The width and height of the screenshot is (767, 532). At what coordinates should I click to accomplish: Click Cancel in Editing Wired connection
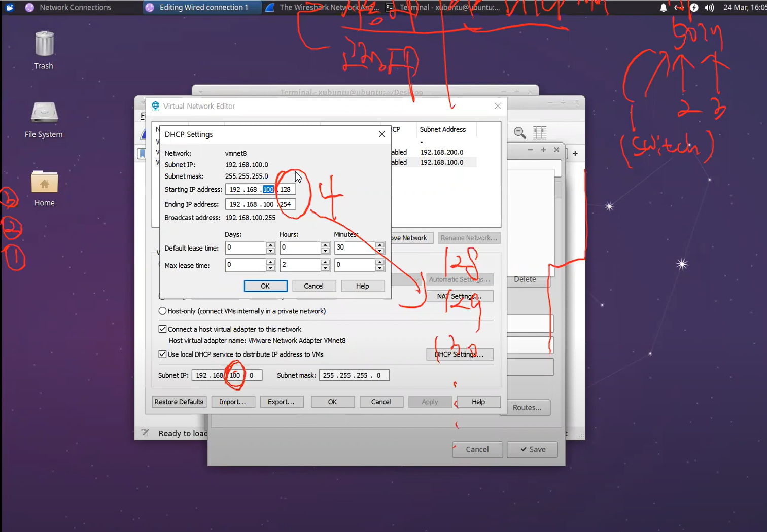[477, 449]
